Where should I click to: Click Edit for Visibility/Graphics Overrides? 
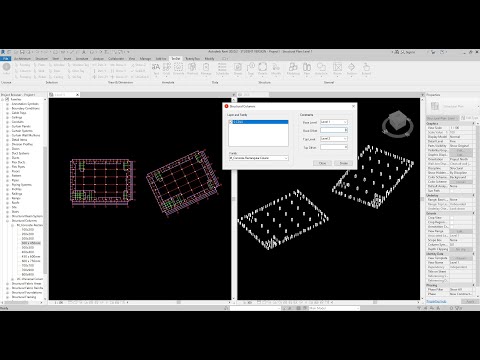tap(461, 150)
